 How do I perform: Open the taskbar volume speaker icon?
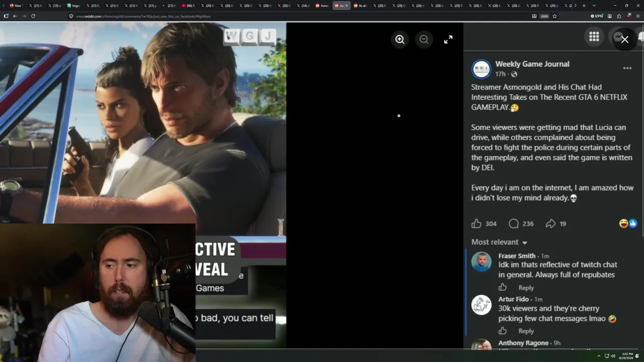click(x=613, y=356)
